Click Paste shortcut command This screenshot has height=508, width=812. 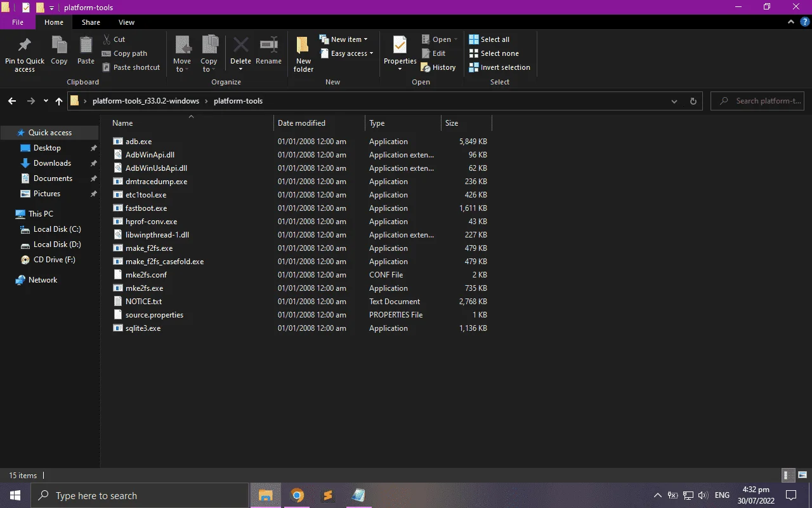coord(131,67)
